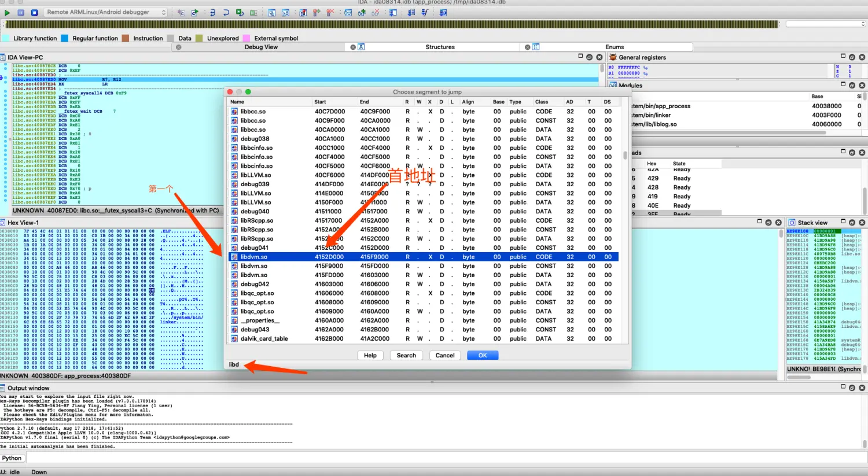Pause the debugged process
This screenshot has height=476, width=868.
pos(21,12)
